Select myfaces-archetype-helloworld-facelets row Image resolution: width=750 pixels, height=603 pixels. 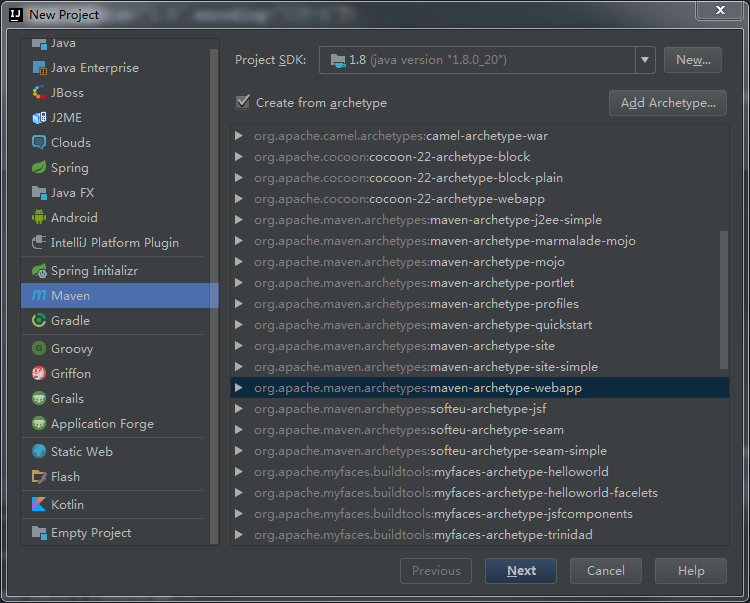pyautogui.click(x=480, y=493)
